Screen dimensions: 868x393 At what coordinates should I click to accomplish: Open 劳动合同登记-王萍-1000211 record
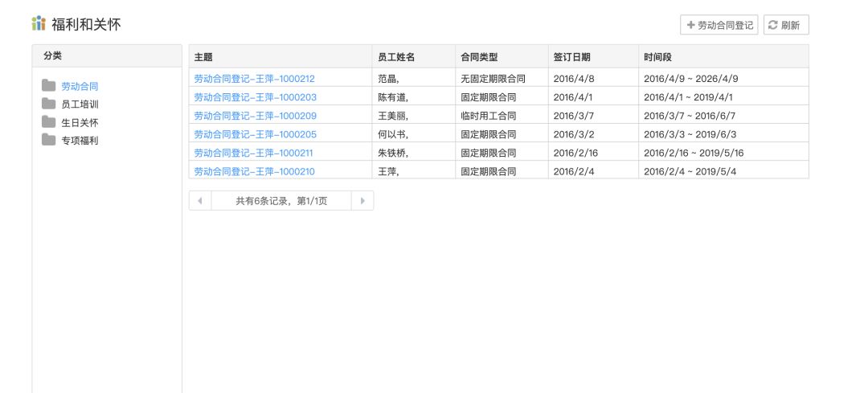[x=253, y=153]
